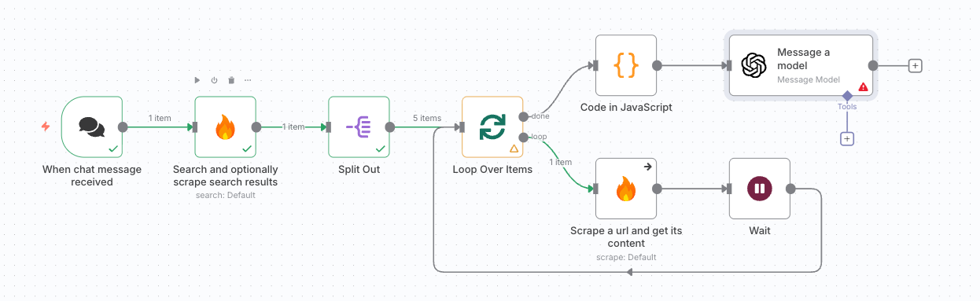Click the red error icon on Message a model

pyautogui.click(x=863, y=87)
